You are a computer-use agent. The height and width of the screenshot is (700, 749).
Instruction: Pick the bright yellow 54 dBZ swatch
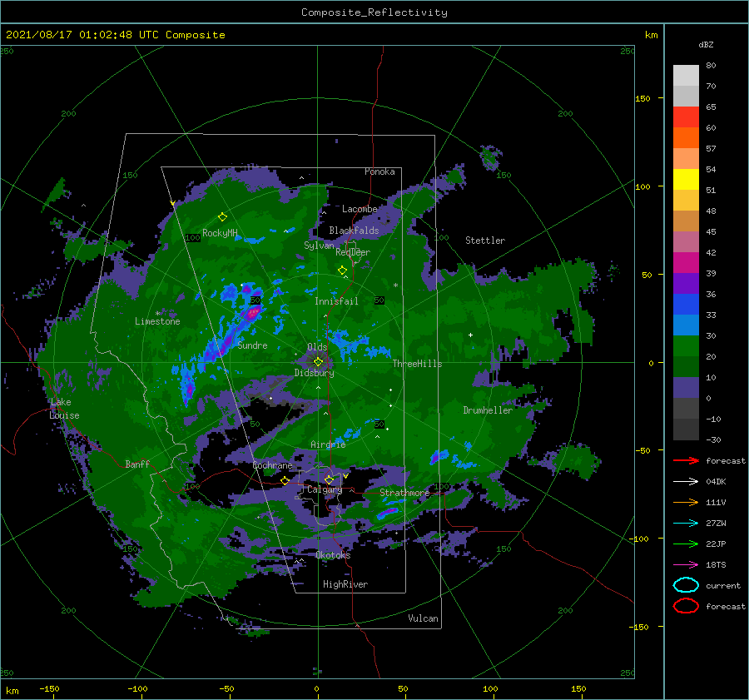(686, 179)
